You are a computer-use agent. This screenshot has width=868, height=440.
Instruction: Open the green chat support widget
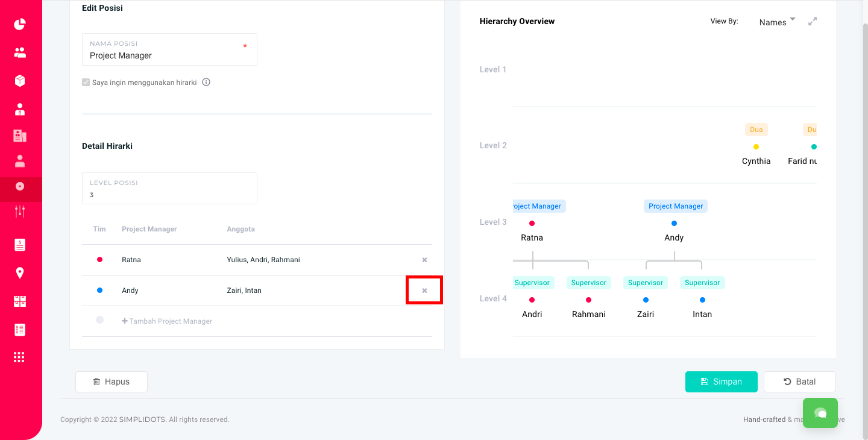pos(820,413)
